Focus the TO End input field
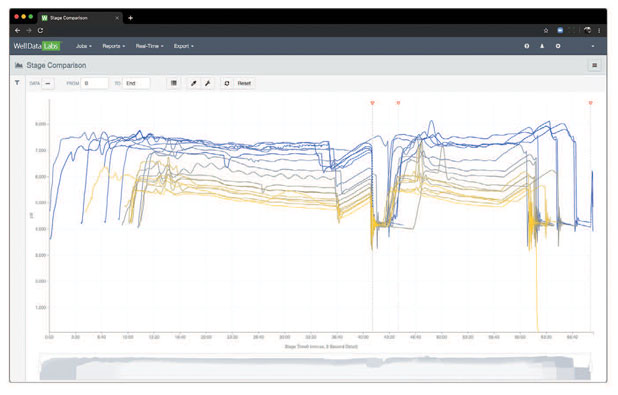Viewport: 618px width, 395px height. pyautogui.click(x=136, y=83)
